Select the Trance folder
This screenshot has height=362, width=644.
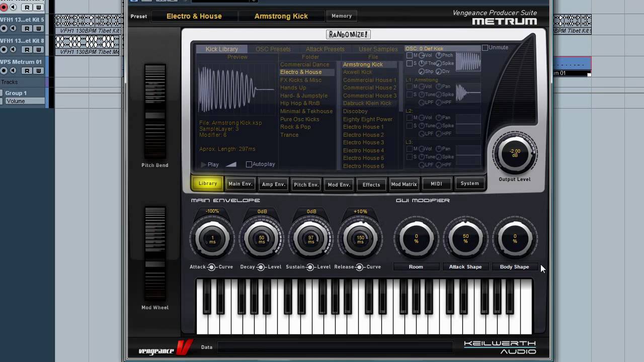(x=289, y=135)
